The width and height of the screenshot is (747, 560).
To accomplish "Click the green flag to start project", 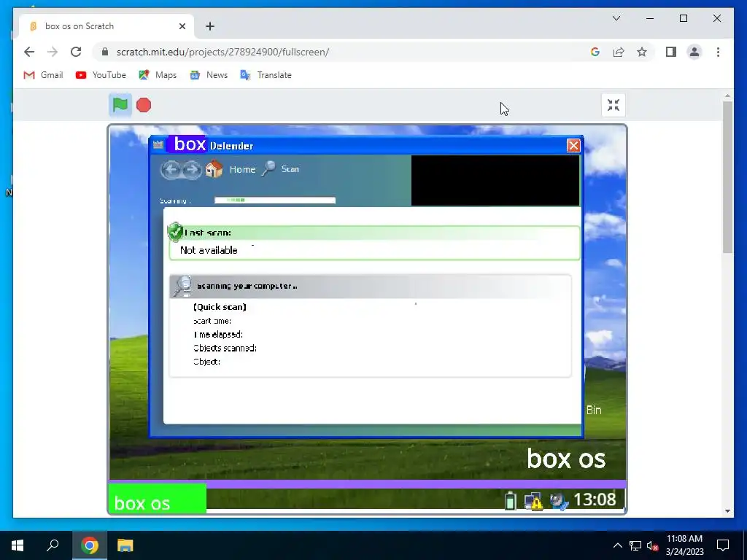I will 120,105.
